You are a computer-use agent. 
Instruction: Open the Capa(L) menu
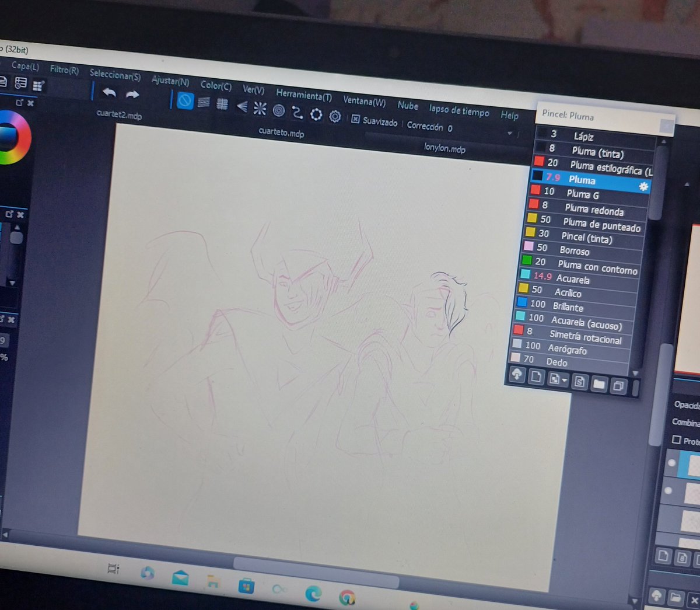[x=25, y=67]
